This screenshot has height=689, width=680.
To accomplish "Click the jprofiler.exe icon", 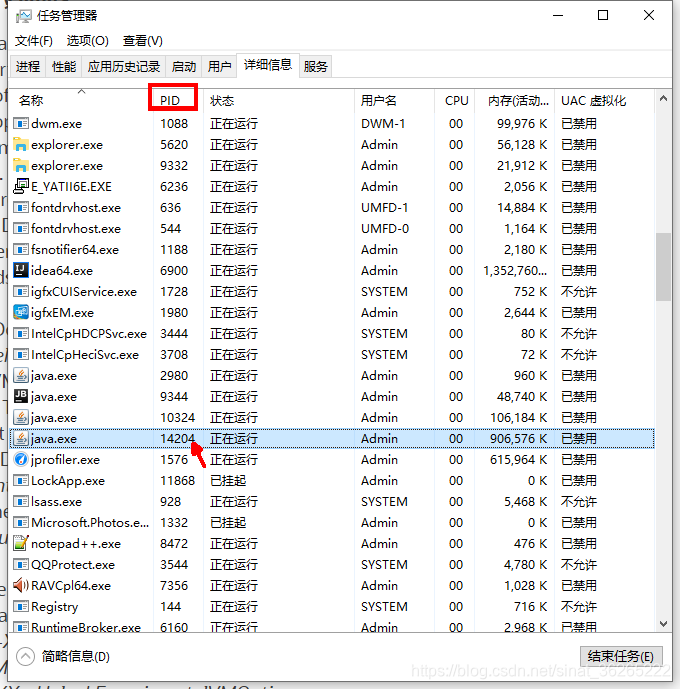I will [x=21, y=460].
